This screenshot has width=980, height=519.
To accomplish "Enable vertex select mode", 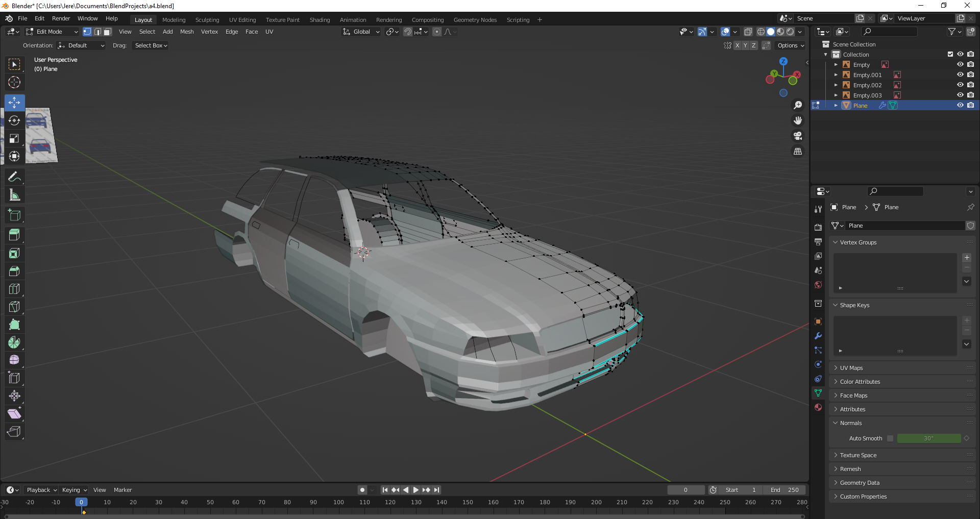I will (x=87, y=32).
